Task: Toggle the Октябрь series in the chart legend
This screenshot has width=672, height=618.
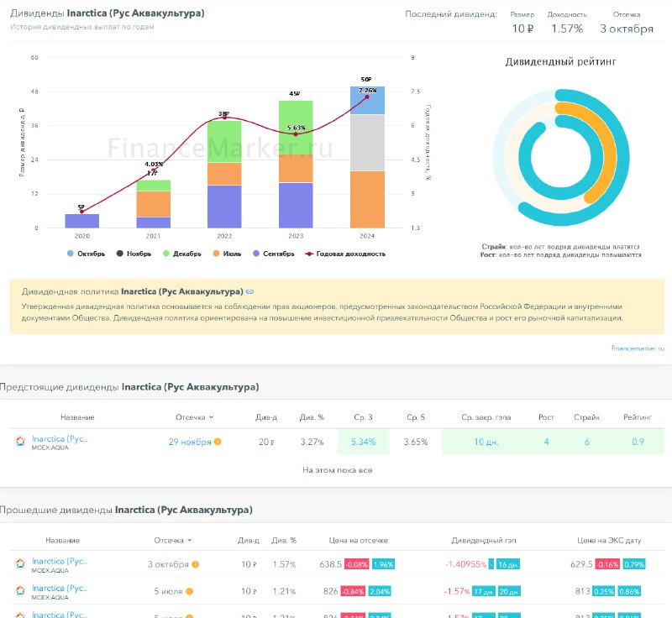Action: pyautogui.click(x=86, y=254)
